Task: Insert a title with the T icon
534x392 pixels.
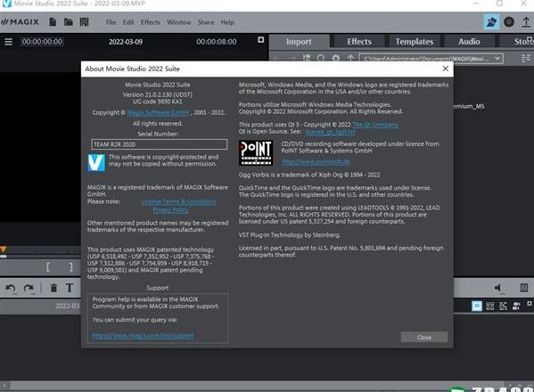Action: (x=70, y=289)
